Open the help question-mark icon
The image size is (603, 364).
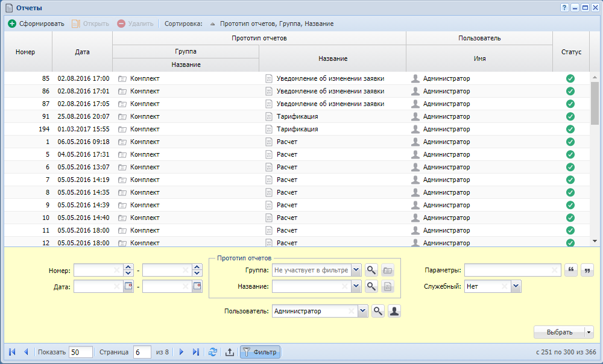(564, 8)
